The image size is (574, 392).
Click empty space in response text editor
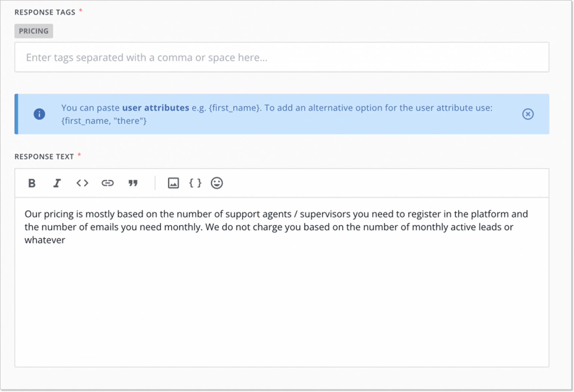(x=282, y=306)
